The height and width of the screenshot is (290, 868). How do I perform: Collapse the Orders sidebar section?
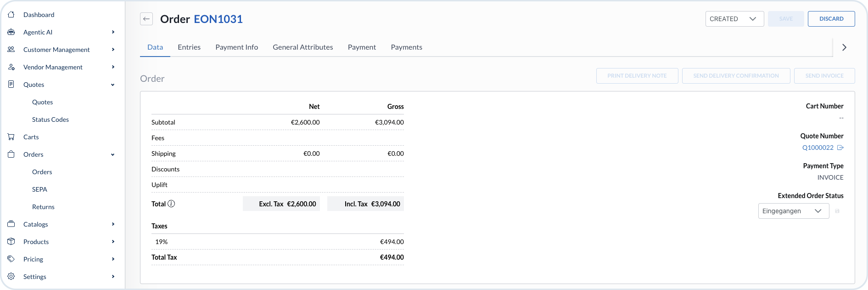tap(112, 155)
